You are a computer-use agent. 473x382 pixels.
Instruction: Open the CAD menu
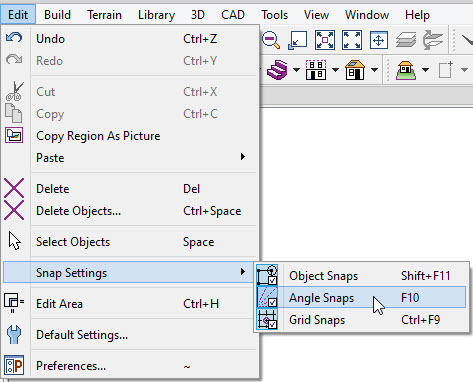(233, 15)
